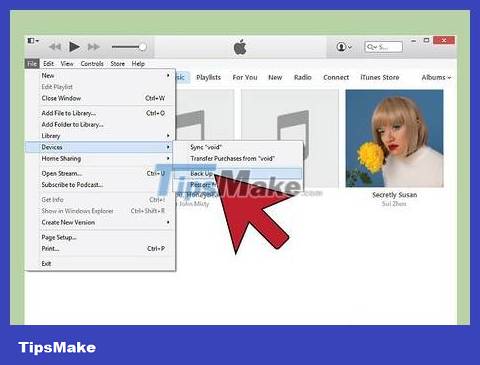The height and width of the screenshot is (365, 480).
Task: Open the View menu
Action: [x=67, y=64]
